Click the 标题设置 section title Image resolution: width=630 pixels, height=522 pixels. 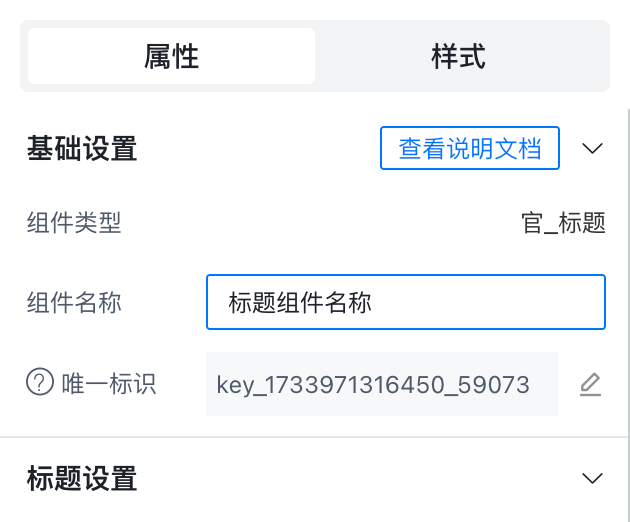click(x=82, y=478)
